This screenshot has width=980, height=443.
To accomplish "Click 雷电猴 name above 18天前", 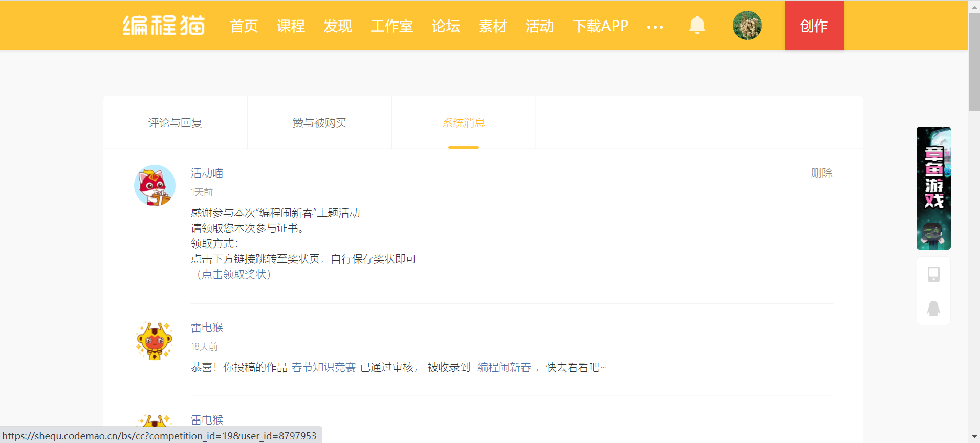I will coord(207,327).
